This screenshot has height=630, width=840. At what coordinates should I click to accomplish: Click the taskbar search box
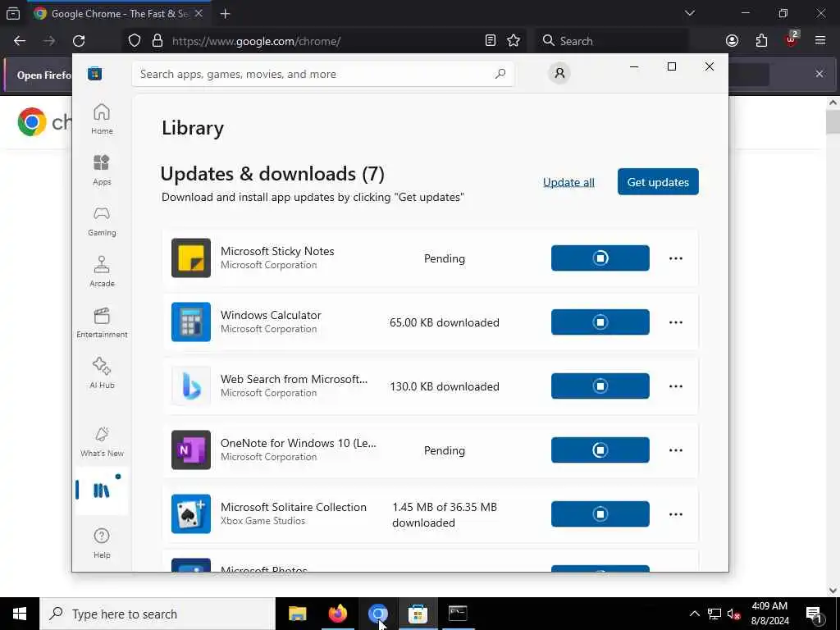157,614
